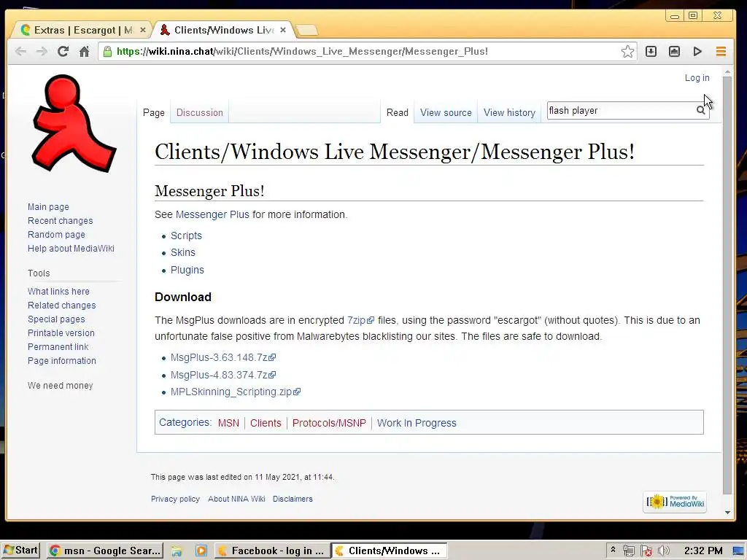Open the Plugins link
Image resolution: width=747 pixels, height=560 pixels.
pyautogui.click(x=187, y=270)
